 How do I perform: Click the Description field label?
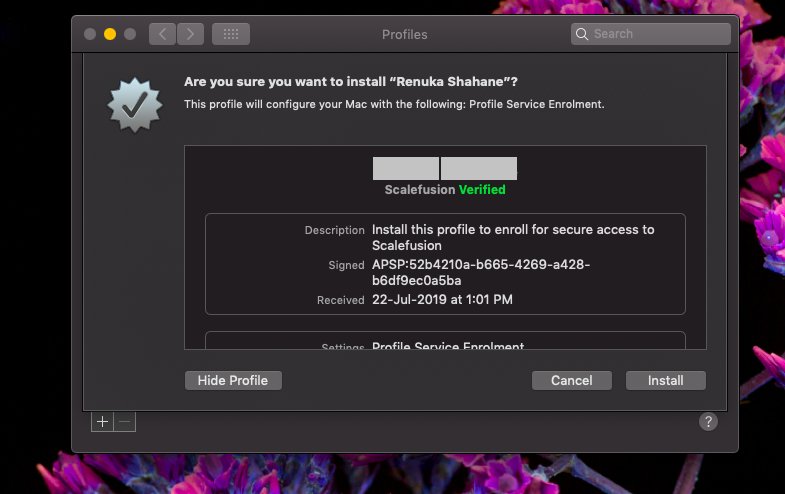click(334, 230)
